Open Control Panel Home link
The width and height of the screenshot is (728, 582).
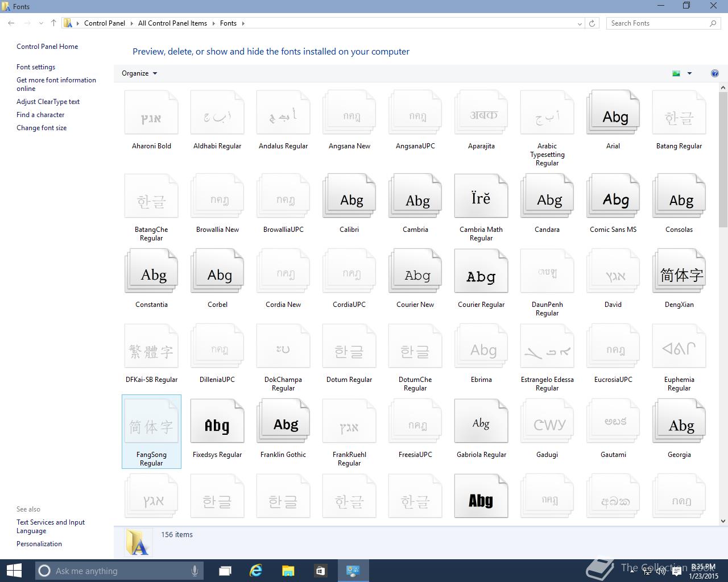(47, 47)
